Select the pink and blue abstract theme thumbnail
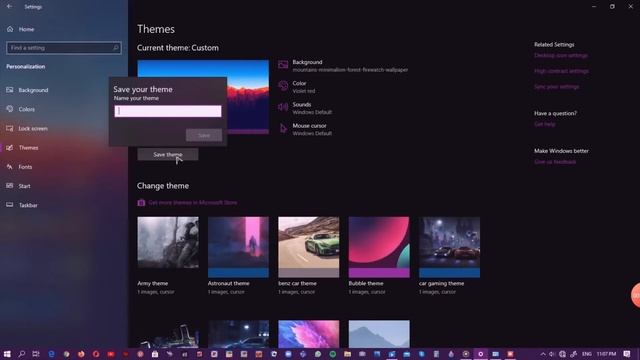The height and width of the screenshot is (360, 640). pyautogui.click(x=309, y=334)
